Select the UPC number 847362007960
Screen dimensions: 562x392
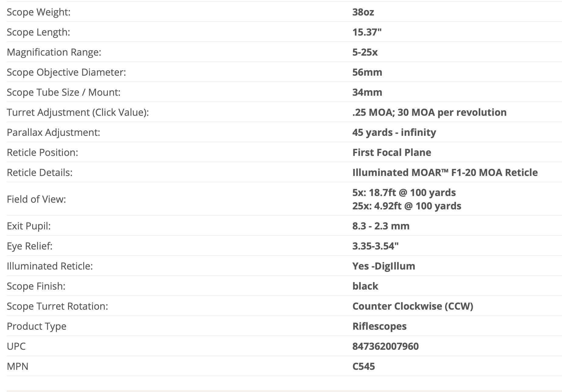[385, 346]
